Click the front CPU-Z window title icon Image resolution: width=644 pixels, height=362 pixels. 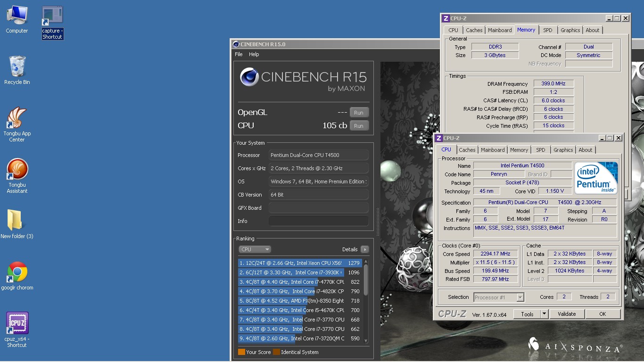pos(438,138)
